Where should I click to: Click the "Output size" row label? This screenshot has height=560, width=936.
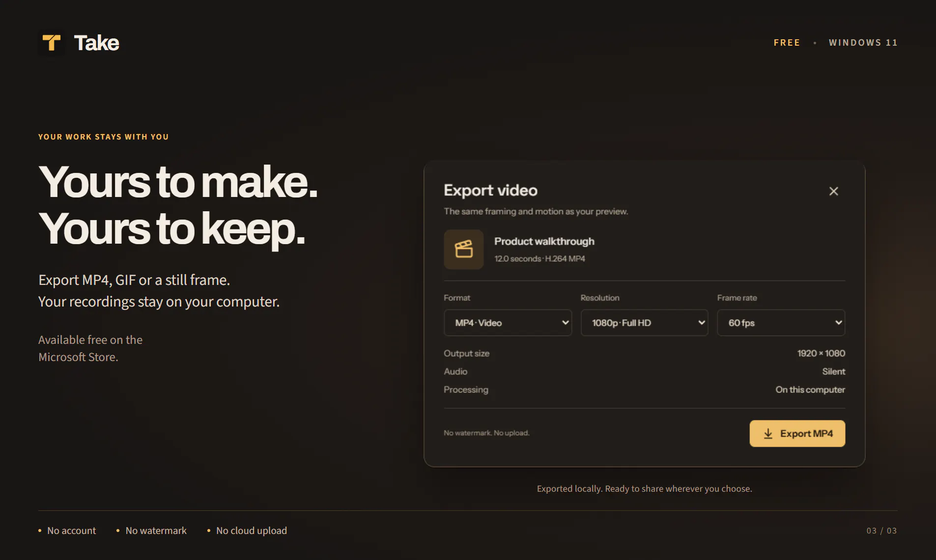(x=467, y=353)
